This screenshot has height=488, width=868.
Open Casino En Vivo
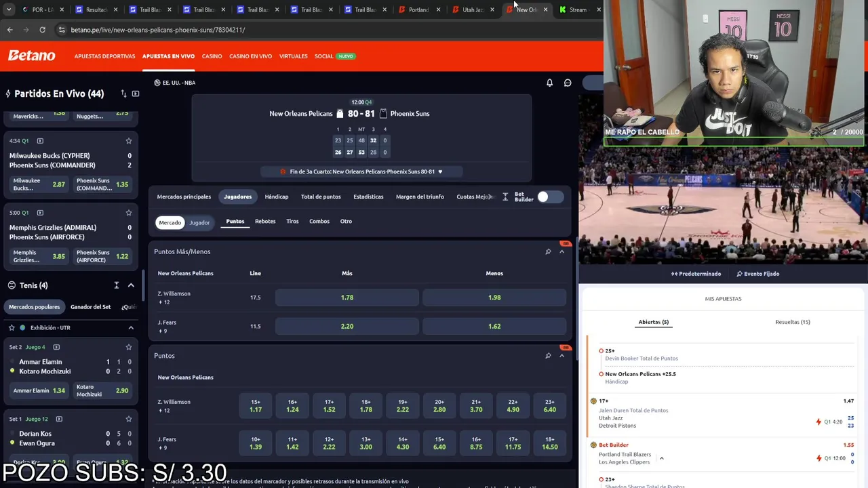pyautogui.click(x=250, y=56)
